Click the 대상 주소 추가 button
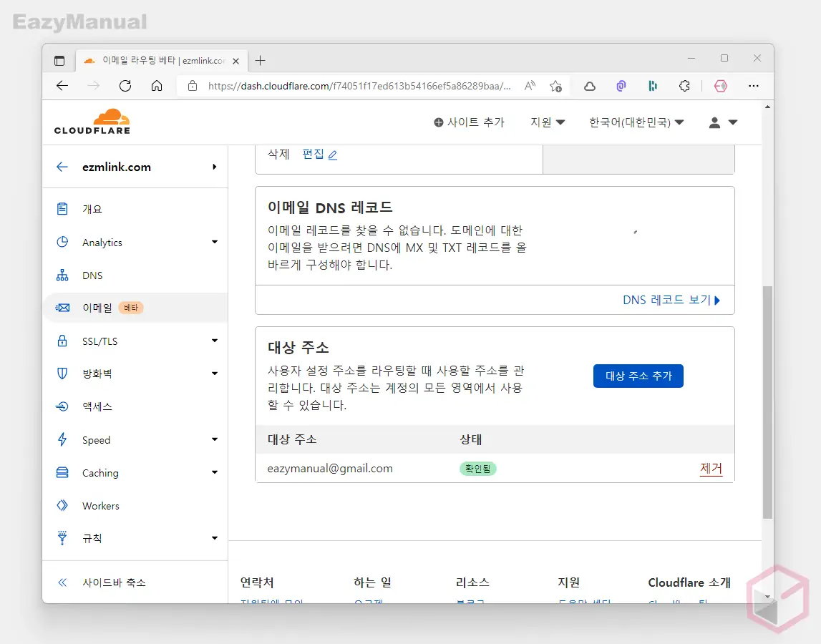The image size is (821, 644). [638, 376]
